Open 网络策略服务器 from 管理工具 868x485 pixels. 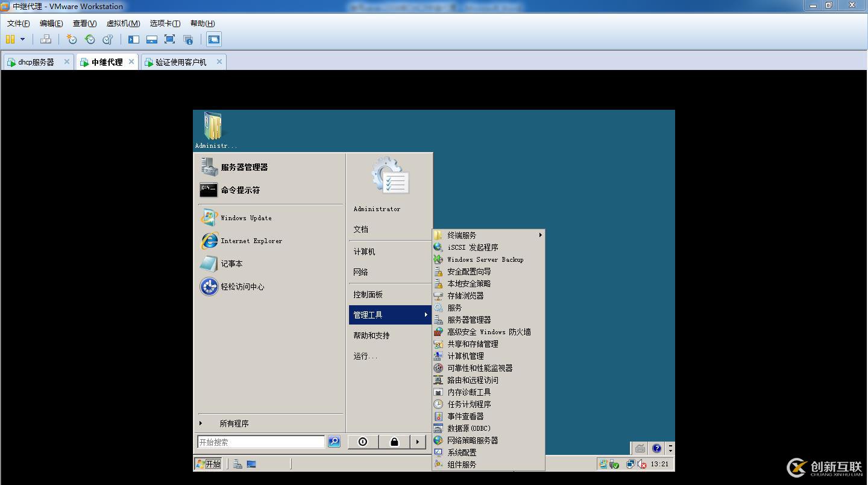(x=488, y=440)
